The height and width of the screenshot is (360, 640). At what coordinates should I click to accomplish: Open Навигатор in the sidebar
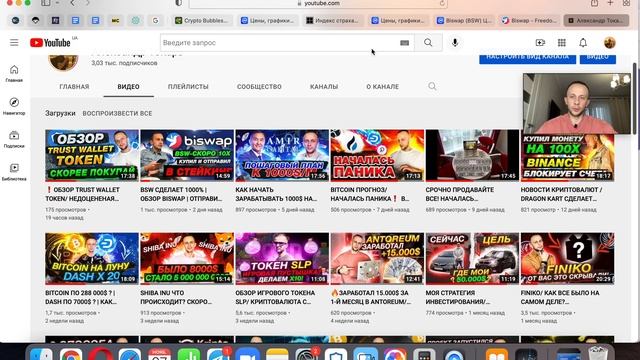(x=14, y=106)
